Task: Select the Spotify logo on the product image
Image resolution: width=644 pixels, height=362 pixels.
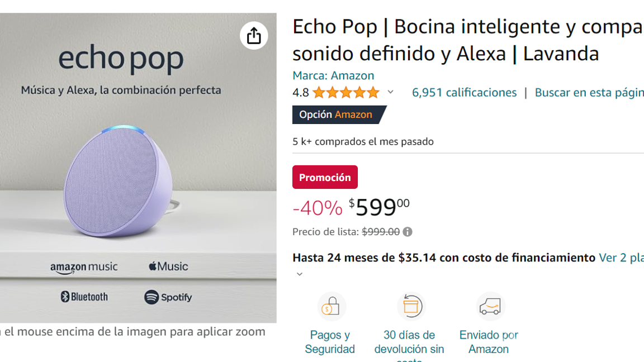Action: click(168, 297)
